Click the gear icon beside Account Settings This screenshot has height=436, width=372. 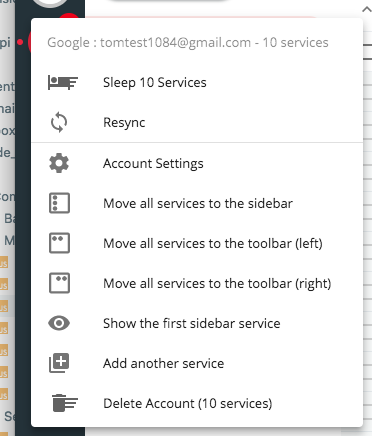[59, 163]
